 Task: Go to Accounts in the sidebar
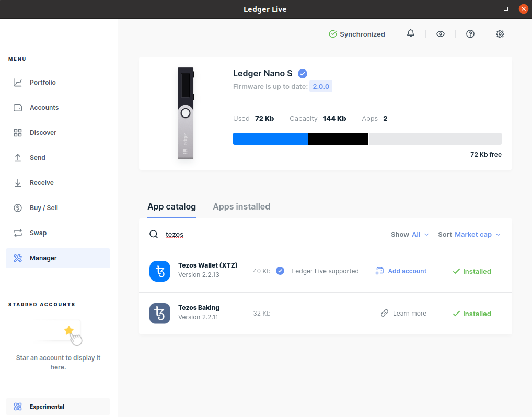coord(44,108)
